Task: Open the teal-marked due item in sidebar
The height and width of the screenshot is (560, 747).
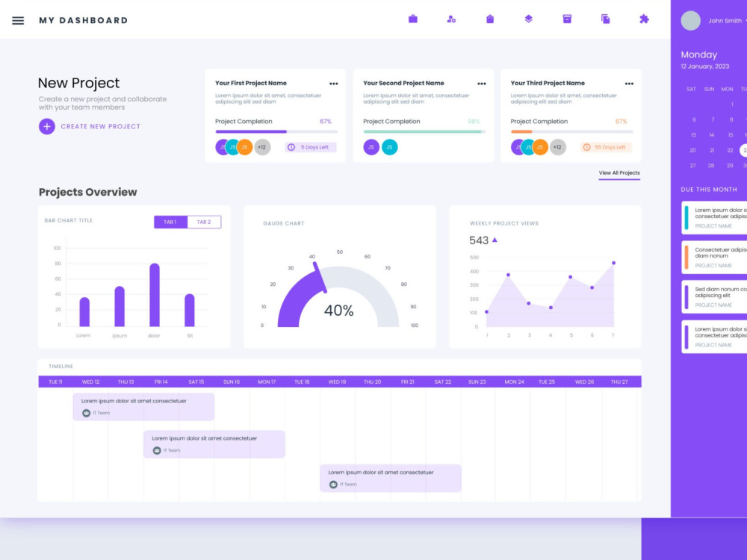Action: 714,217
